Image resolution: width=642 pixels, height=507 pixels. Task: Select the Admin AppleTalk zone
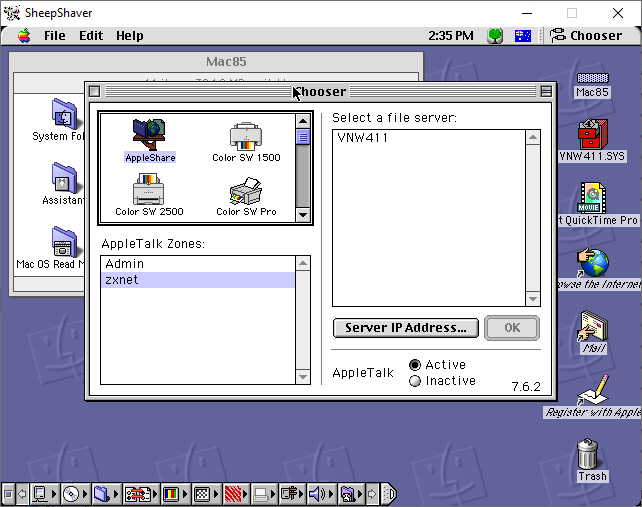click(198, 264)
